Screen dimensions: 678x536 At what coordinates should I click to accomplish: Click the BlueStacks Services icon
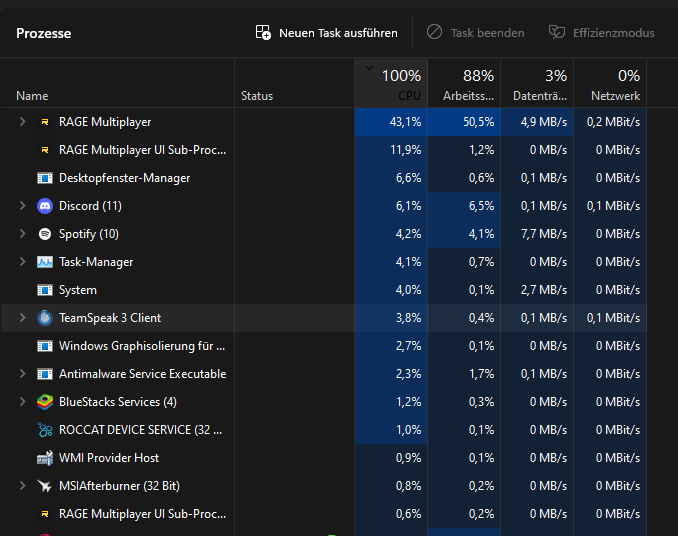point(45,402)
